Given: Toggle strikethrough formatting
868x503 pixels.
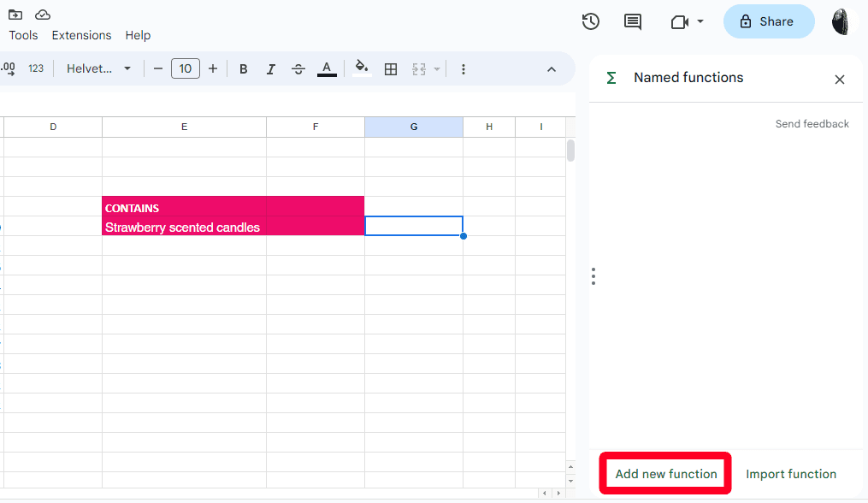Looking at the screenshot, I should (x=298, y=69).
